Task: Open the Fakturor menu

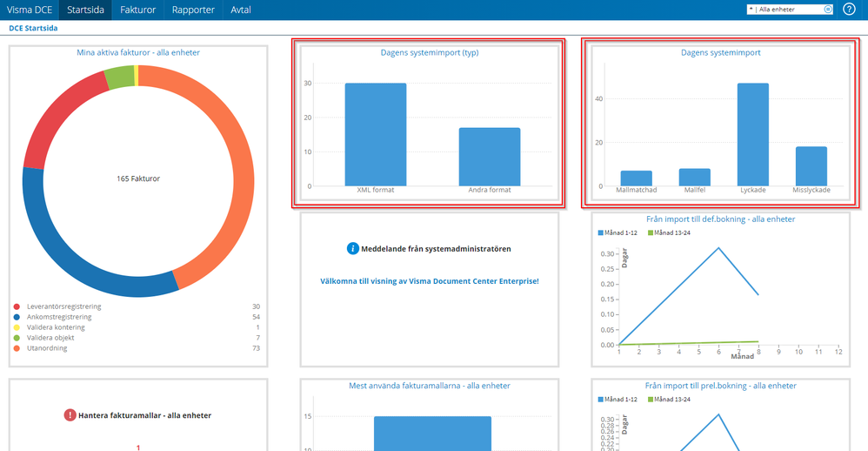Action: [137, 10]
